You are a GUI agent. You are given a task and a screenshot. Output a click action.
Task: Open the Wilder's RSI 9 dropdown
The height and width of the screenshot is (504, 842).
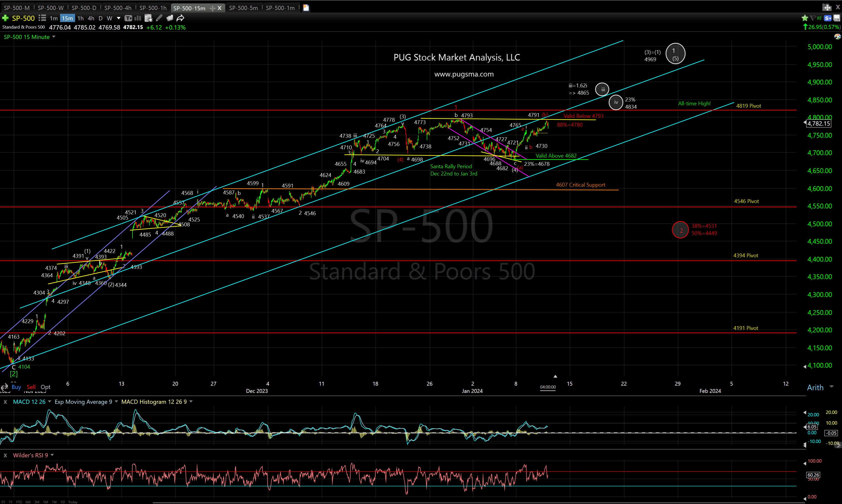pyautogui.click(x=52, y=455)
